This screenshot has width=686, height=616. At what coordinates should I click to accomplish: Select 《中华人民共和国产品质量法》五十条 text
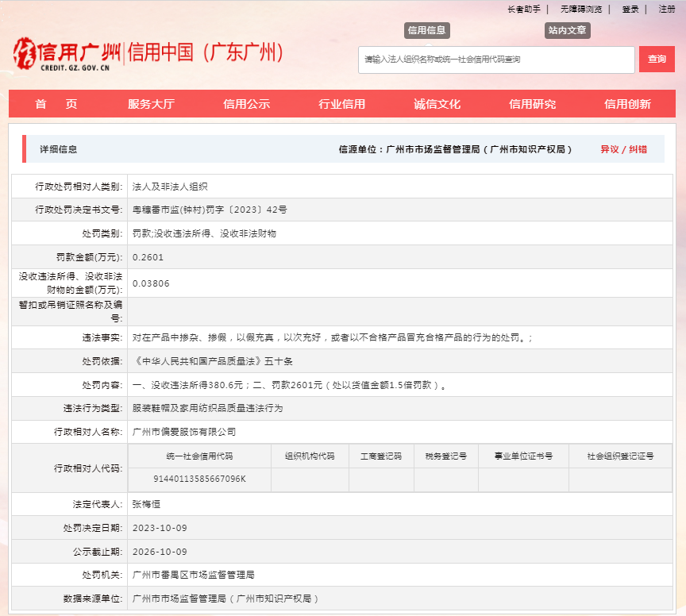(x=213, y=361)
